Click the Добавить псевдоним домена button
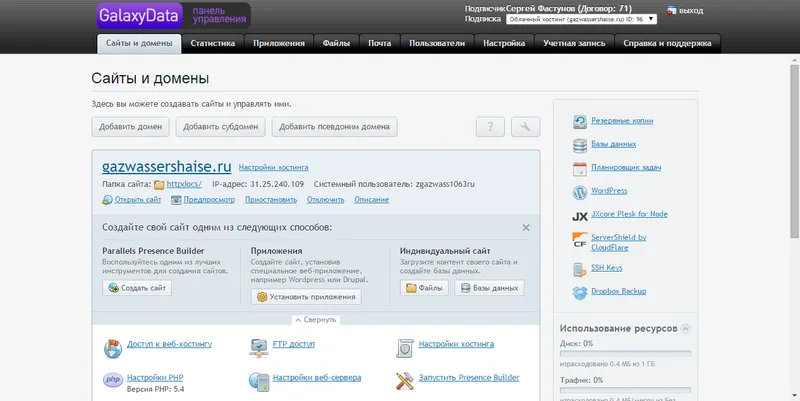Screen dimensions: 800x401 pos(334,127)
